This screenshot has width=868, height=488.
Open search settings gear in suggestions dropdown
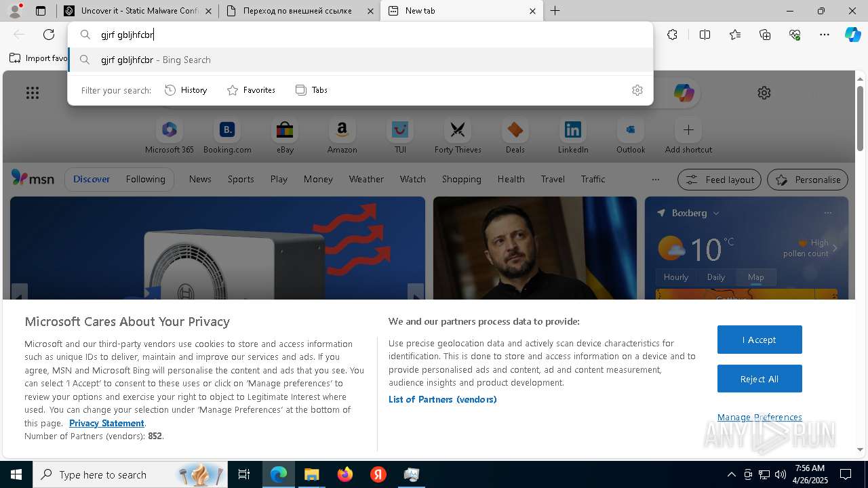(x=637, y=90)
